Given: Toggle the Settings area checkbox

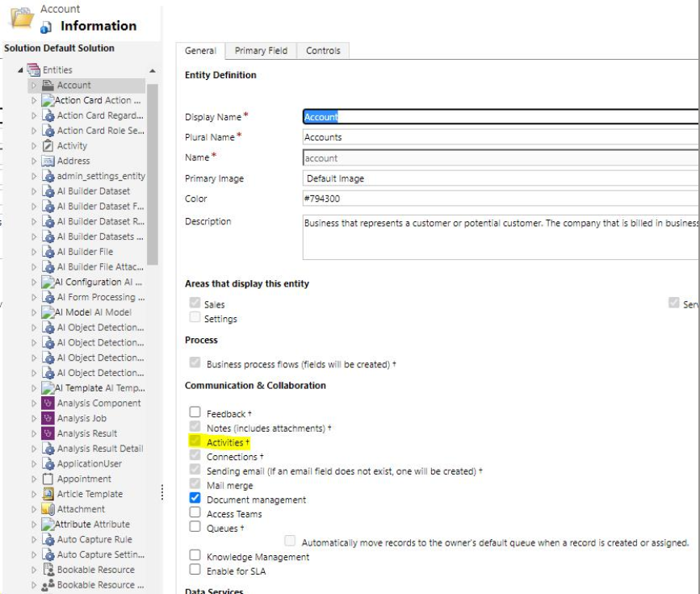Looking at the screenshot, I should [195, 317].
